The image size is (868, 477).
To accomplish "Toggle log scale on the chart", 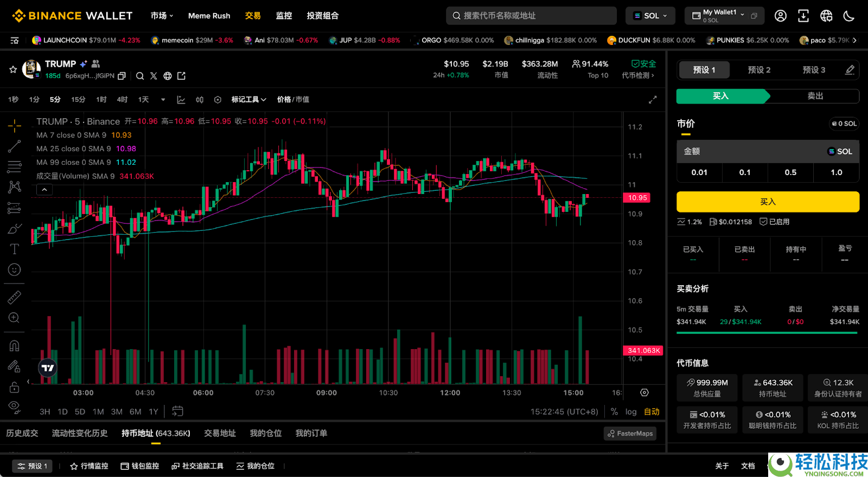I will click(630, 412).
